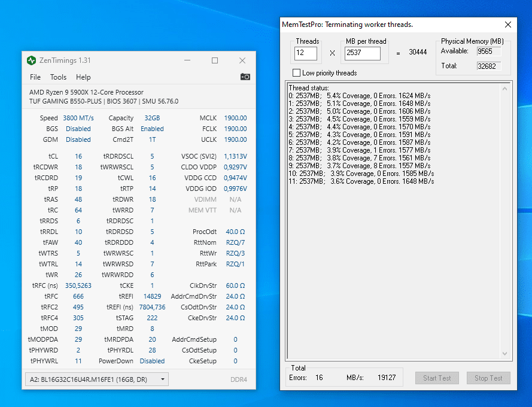532x407 pixels.
Task: Click the Stop Test button
Action: (x=488, y=378)
